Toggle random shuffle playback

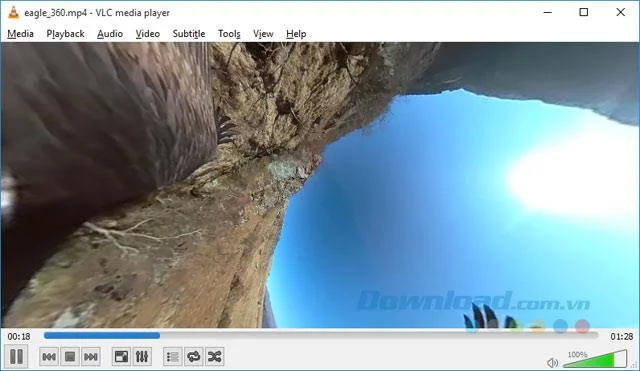coord(215,357)
